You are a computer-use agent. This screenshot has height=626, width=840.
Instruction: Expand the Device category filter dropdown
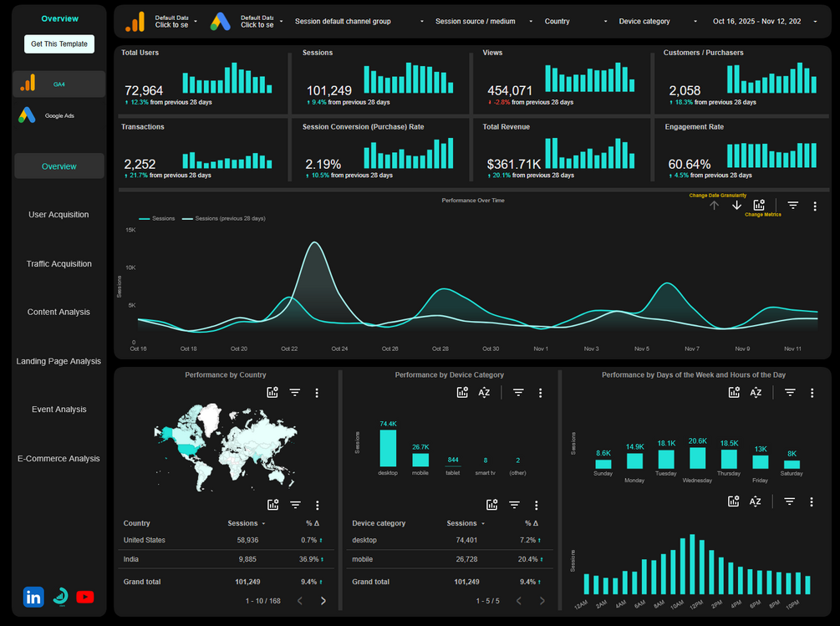click(659, 22)
